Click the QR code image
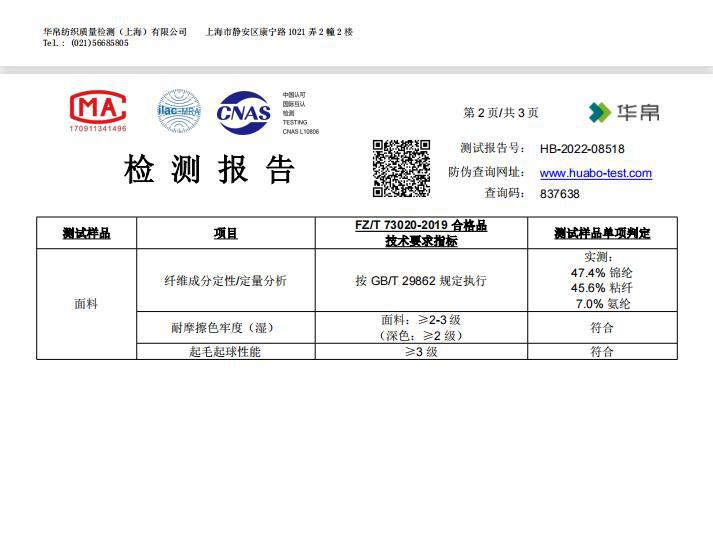 click(x=402, y=168)
